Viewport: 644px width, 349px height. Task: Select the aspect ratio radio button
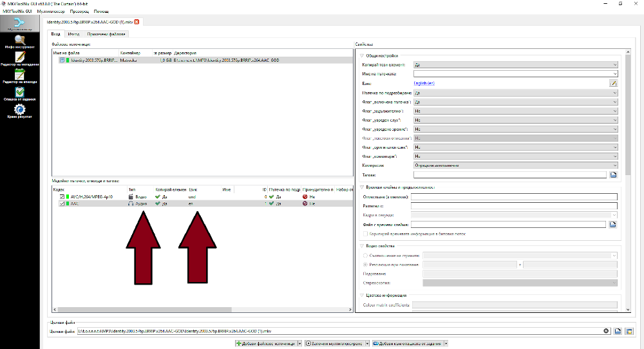pos(365,256)
